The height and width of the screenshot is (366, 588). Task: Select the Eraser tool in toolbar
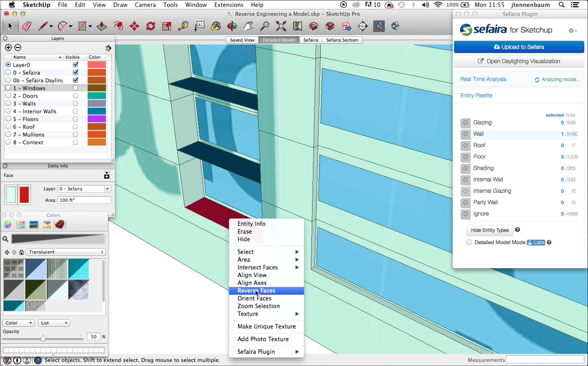click(27, 26)
